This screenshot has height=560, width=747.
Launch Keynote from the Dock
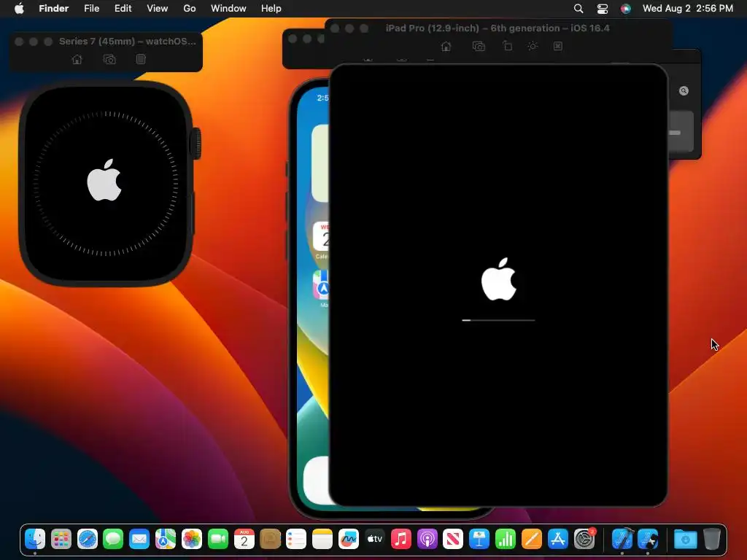point(479,539)
